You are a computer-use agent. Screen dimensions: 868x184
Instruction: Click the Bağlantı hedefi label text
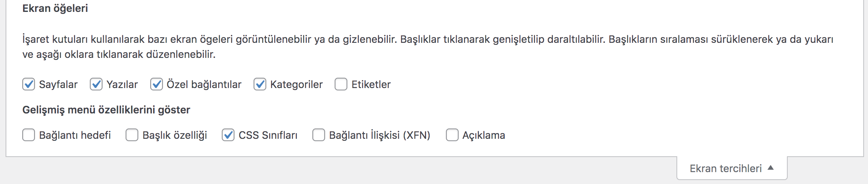(x=75, y=135)
